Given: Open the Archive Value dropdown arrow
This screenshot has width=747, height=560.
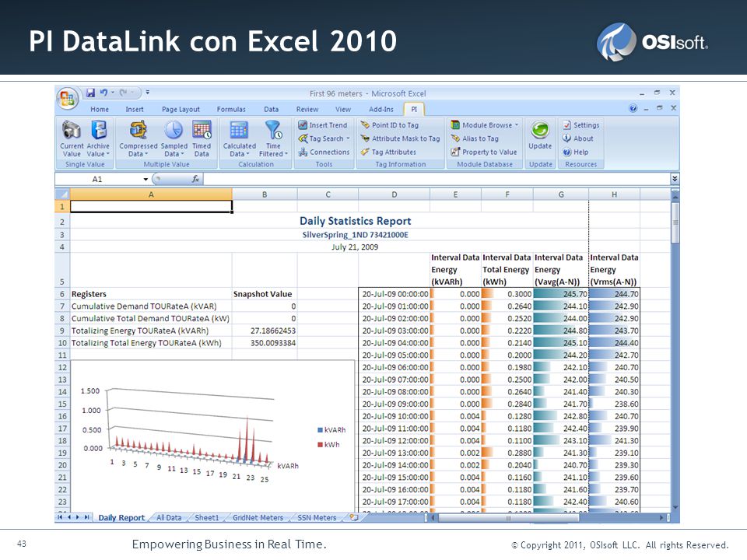Looking at the screenshot, I should (x=108, y=154).
